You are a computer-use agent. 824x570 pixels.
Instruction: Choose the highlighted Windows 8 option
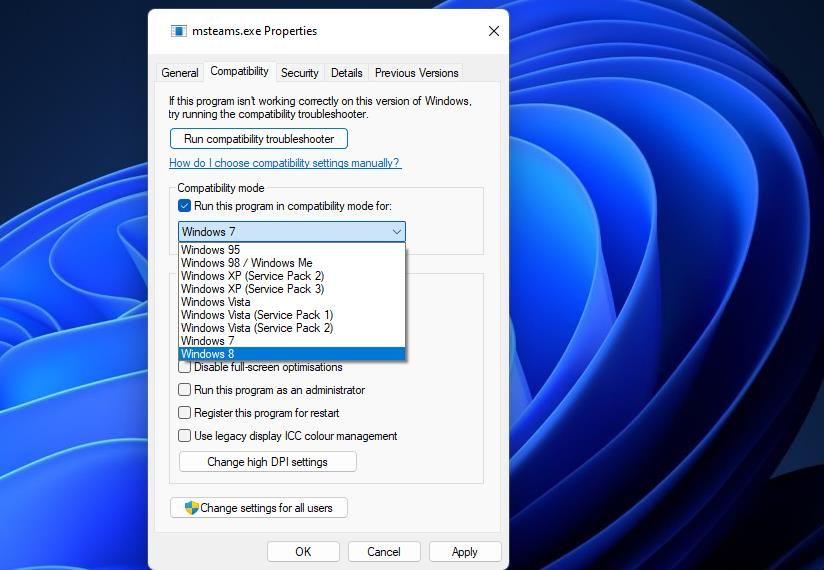point(292,354)
